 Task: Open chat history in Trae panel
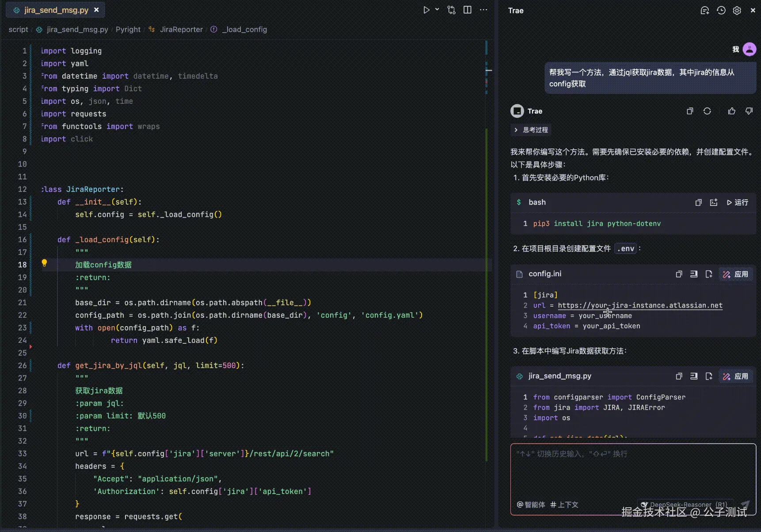[x=721, y=10]
